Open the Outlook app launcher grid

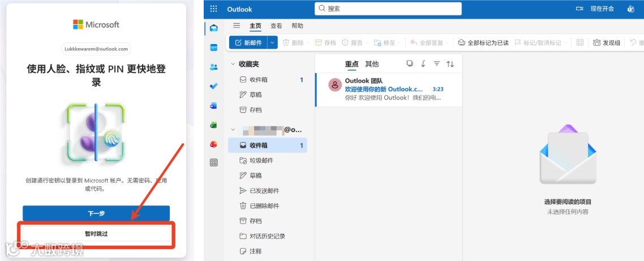[213, 9]
